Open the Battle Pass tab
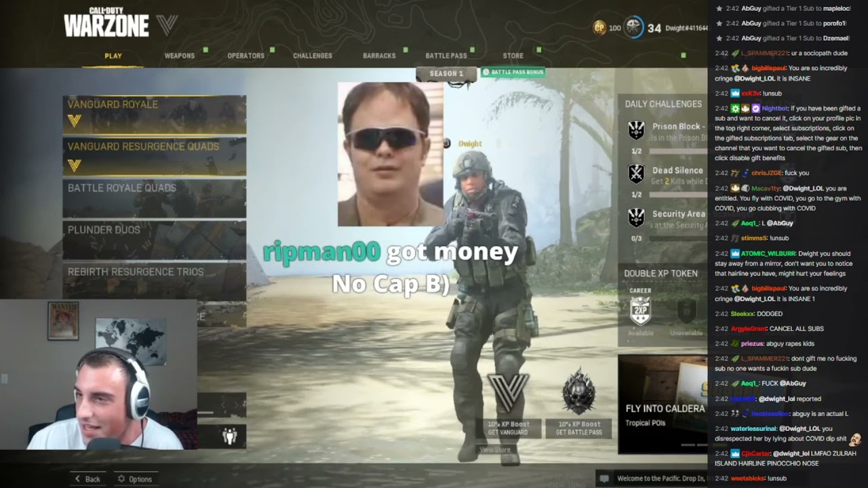 point(446,56)
